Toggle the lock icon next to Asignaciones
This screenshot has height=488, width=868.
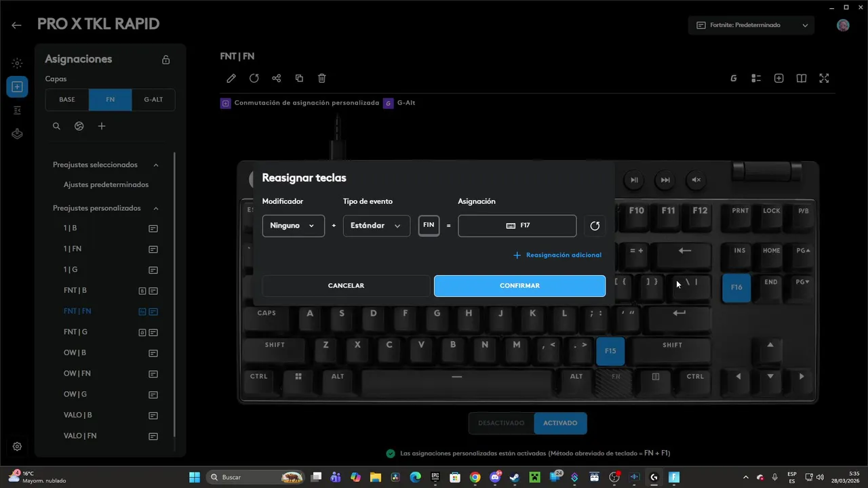point(165,60)
